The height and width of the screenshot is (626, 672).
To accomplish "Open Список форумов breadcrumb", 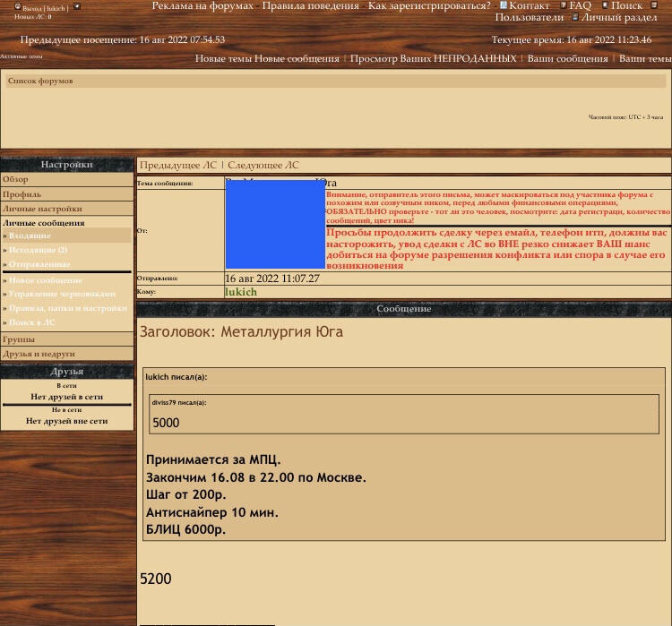I will 40,81.
